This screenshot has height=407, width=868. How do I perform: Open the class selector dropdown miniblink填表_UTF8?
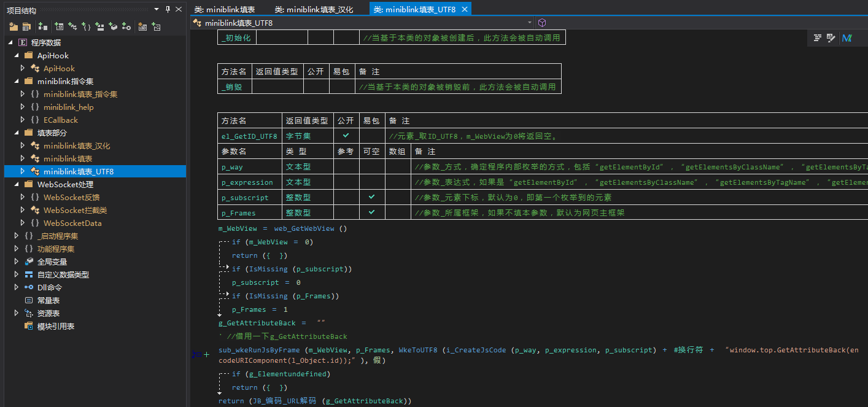pyautogui.click(x=530, y=23)
